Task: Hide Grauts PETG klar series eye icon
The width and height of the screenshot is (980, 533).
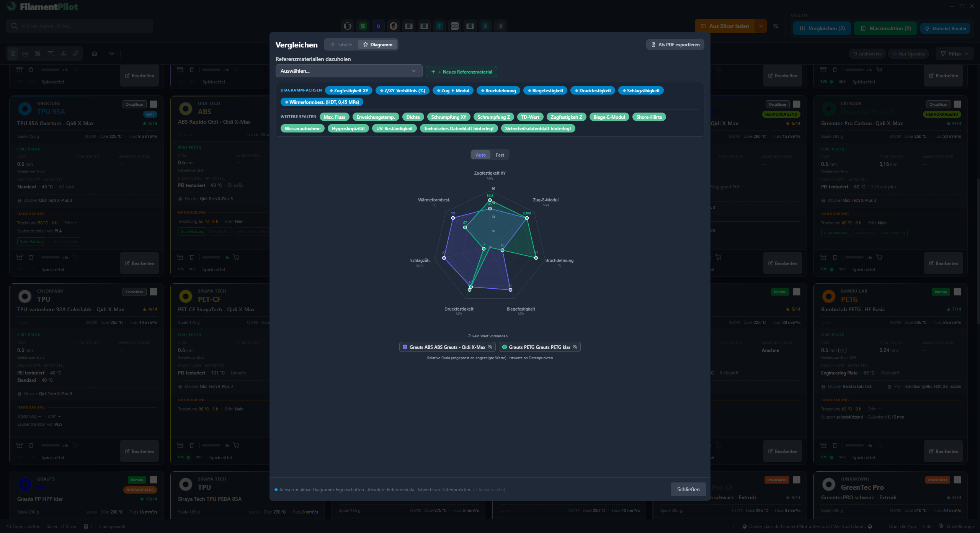Action: (x=575, y=347)
